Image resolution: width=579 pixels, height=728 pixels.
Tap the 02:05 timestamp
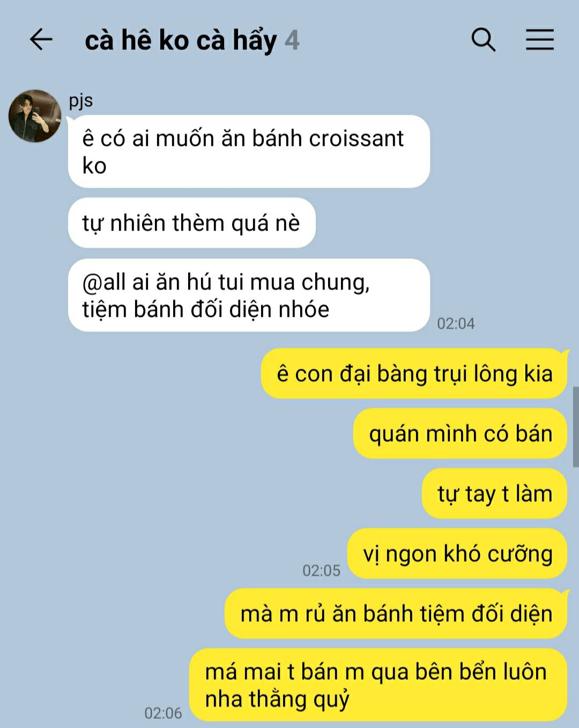point(321,570)
